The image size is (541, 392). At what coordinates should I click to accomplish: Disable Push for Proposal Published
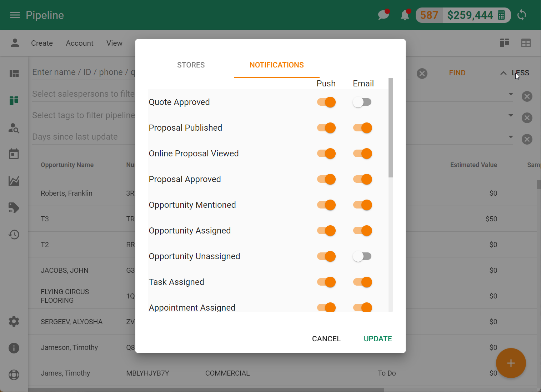click(326, 128)
